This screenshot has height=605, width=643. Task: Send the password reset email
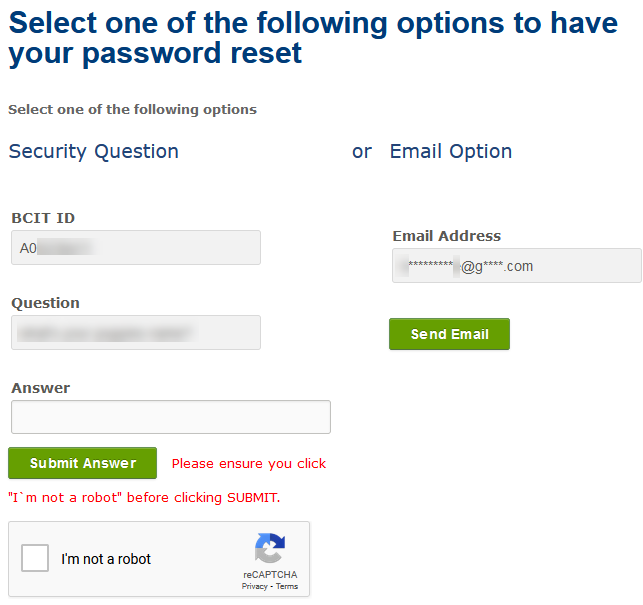[449, 334]
